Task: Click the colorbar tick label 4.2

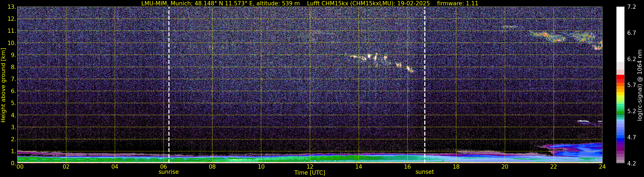Action: pos(632,163)
